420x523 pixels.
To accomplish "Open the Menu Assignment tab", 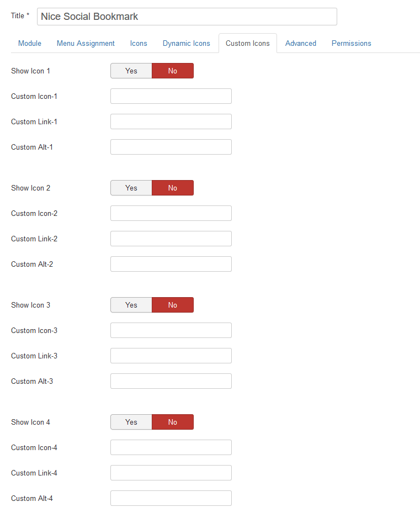I will tap(86, 43).
